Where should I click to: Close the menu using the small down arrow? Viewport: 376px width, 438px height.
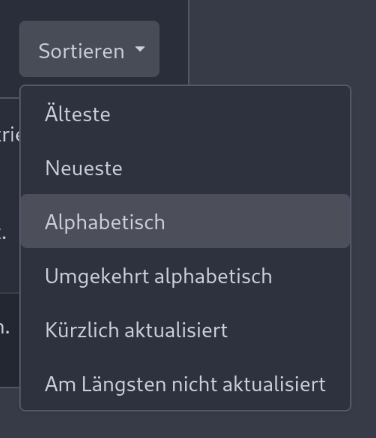tap(140, 49)
